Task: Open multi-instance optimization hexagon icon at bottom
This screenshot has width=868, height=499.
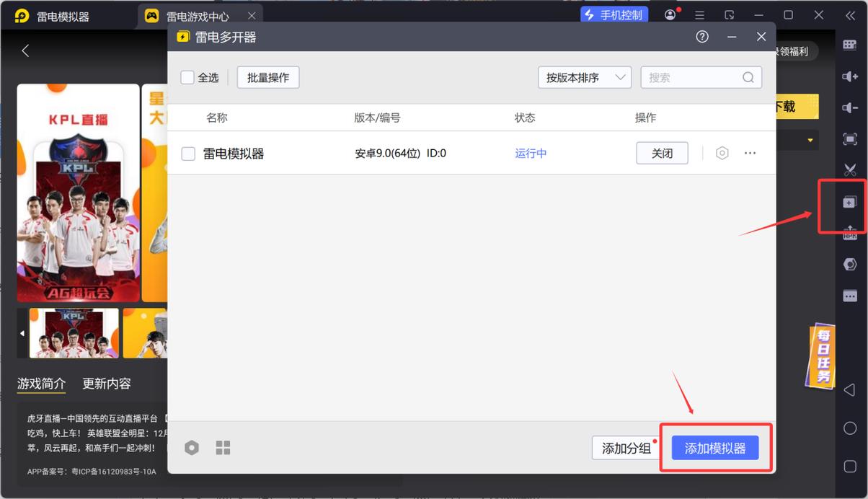Action: point(191,448)
